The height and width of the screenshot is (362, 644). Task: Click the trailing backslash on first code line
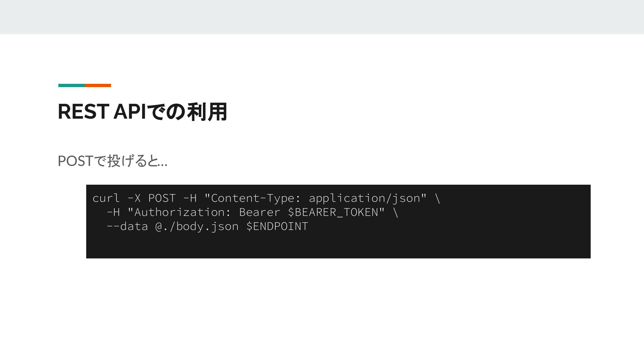point(437,198)
